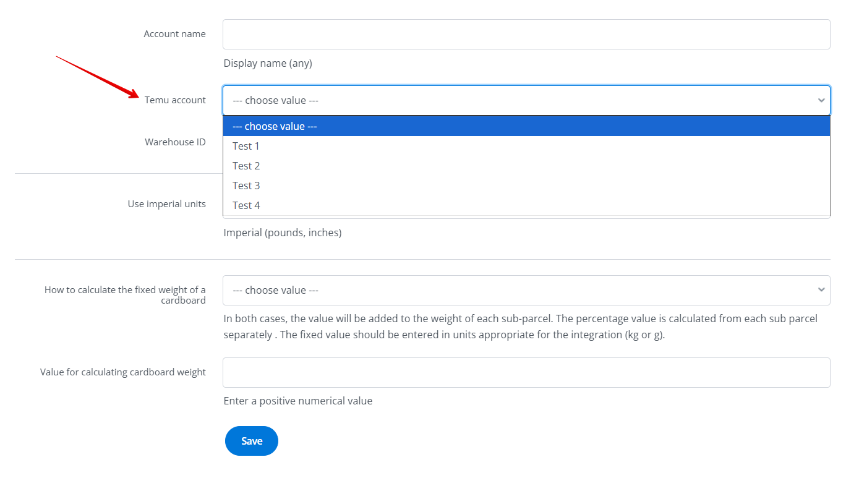Image resolution: width=859 pixels, height=504 pixels.
Task: Choose 'Test 1' from the dropdown list
Action: pyautogui.click(x=246, y=146)
